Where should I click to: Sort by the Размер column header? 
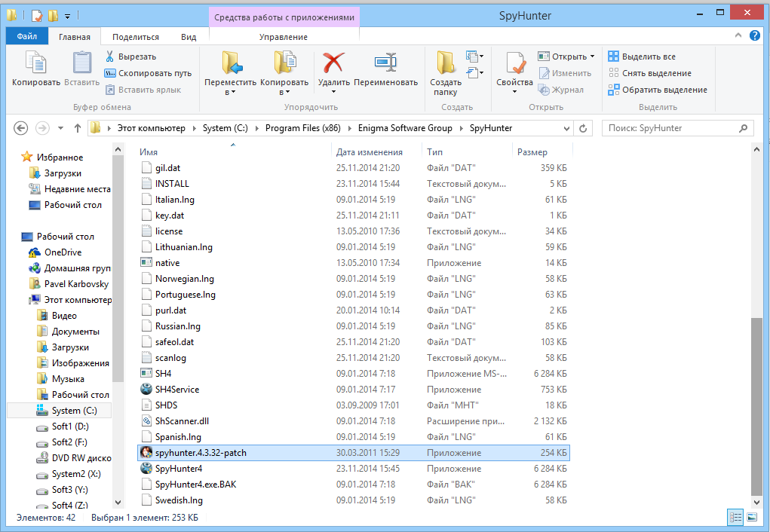click(532, 152)
